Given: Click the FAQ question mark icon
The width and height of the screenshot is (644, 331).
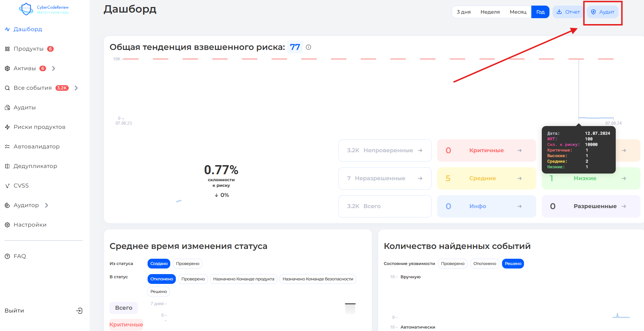Looking at the screenshot, I should click(7, 256).
